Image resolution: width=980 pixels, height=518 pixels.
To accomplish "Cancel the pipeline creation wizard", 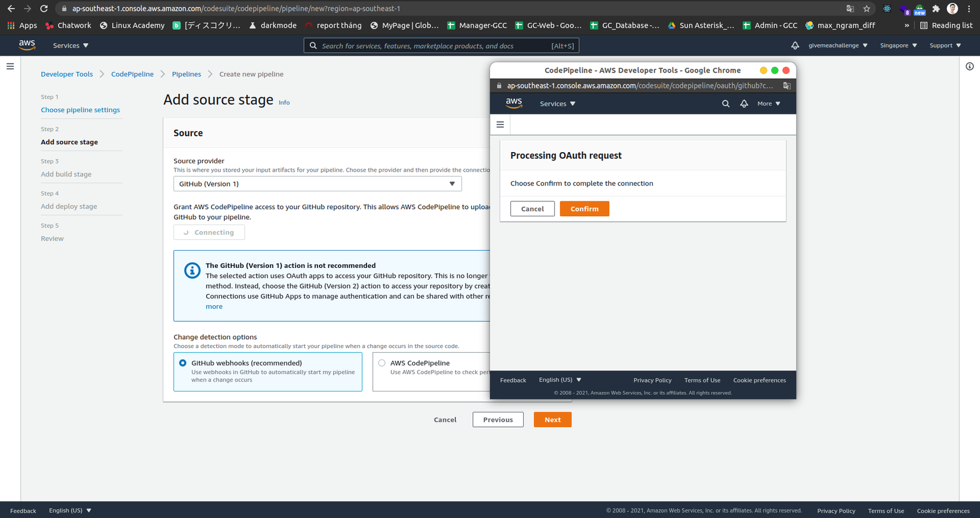I will click(x=445, y=419).
